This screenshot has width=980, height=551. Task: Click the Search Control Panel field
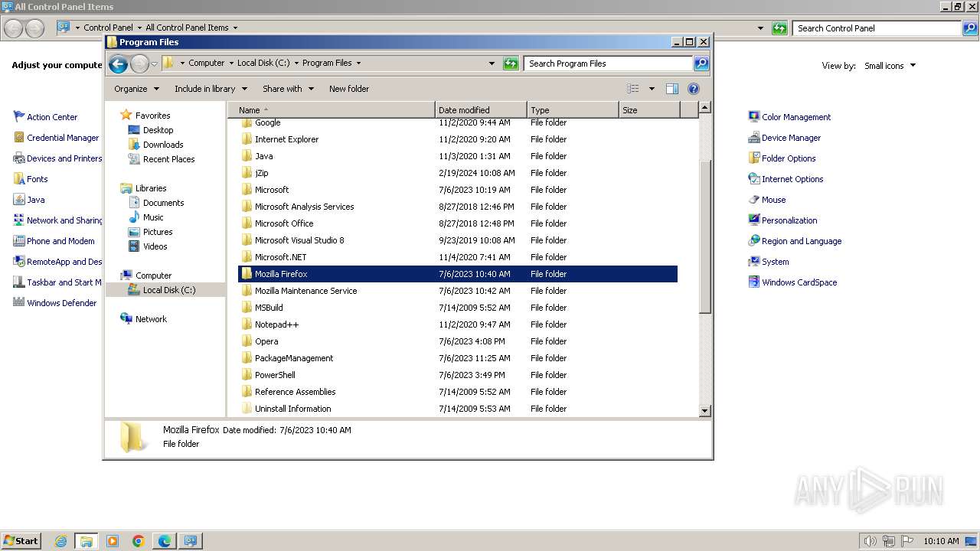[x=877, y=28]
